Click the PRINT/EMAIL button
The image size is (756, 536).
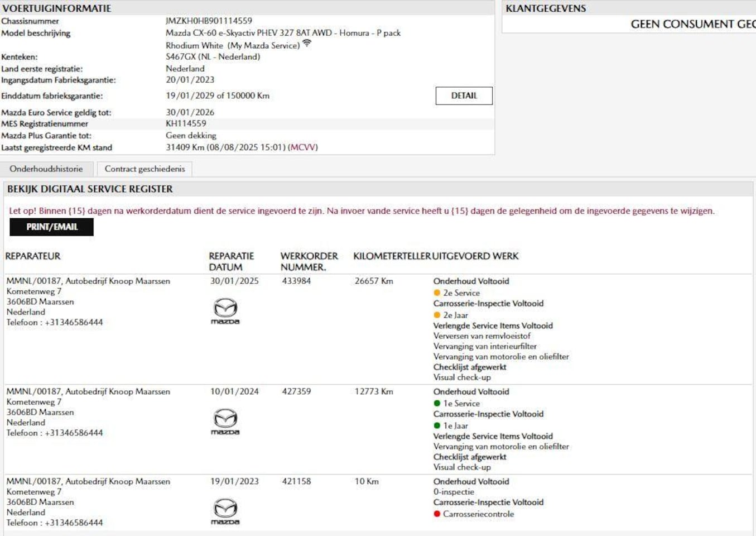tap(52, 227)
